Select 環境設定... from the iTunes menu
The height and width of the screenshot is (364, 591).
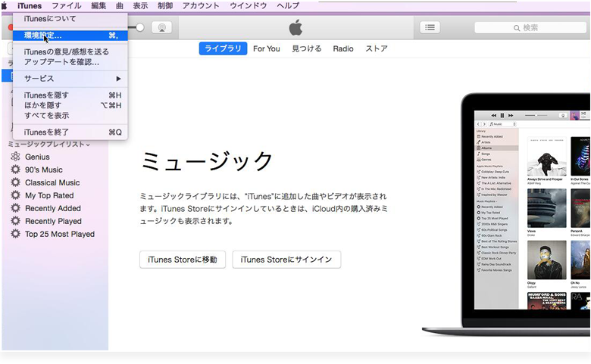click(70, 36)
